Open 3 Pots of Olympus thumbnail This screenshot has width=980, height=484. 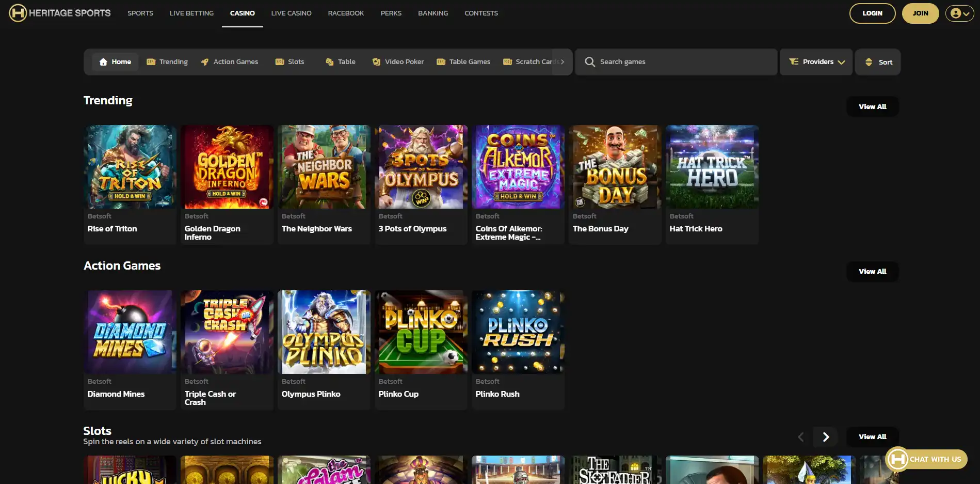[421, 167]
